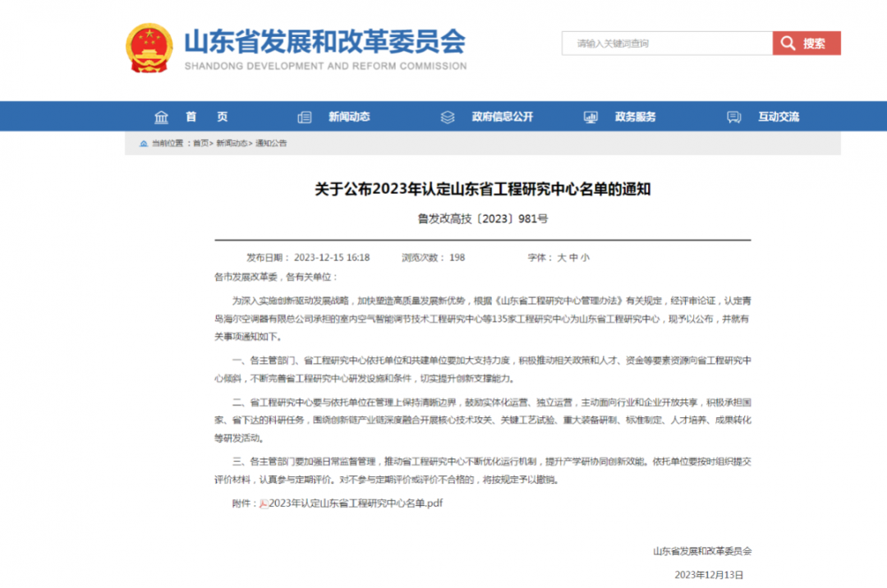This screenshot has height=588, width=887.
Task: Select the 互动交流 navigation item
Action: (778, 117)
